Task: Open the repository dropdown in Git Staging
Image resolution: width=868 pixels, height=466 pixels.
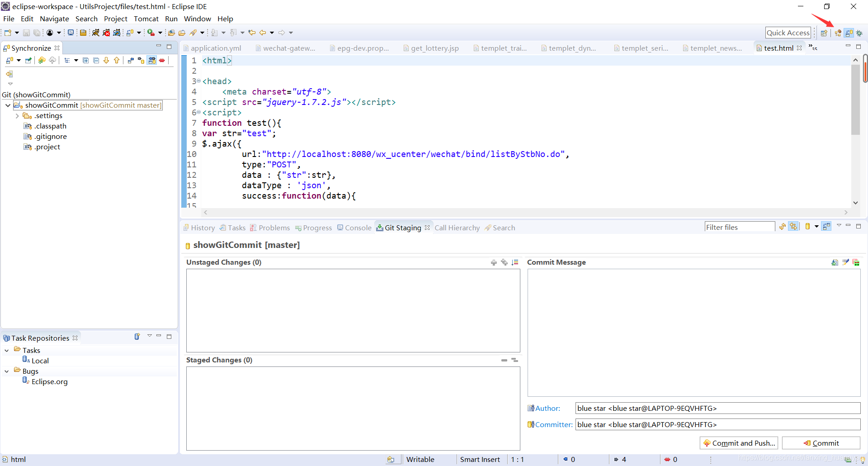Action: [x=816, y=227]
